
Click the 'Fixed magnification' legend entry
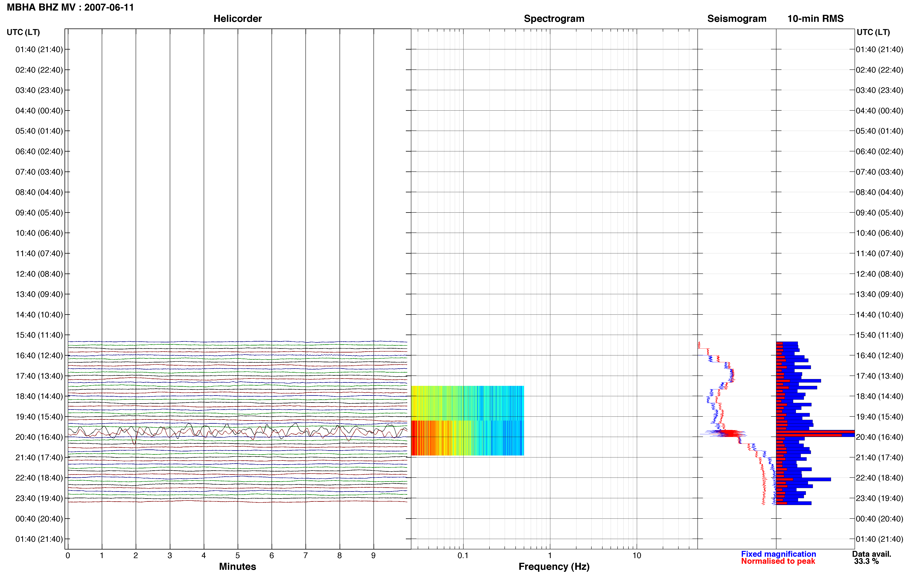point(778,554)
